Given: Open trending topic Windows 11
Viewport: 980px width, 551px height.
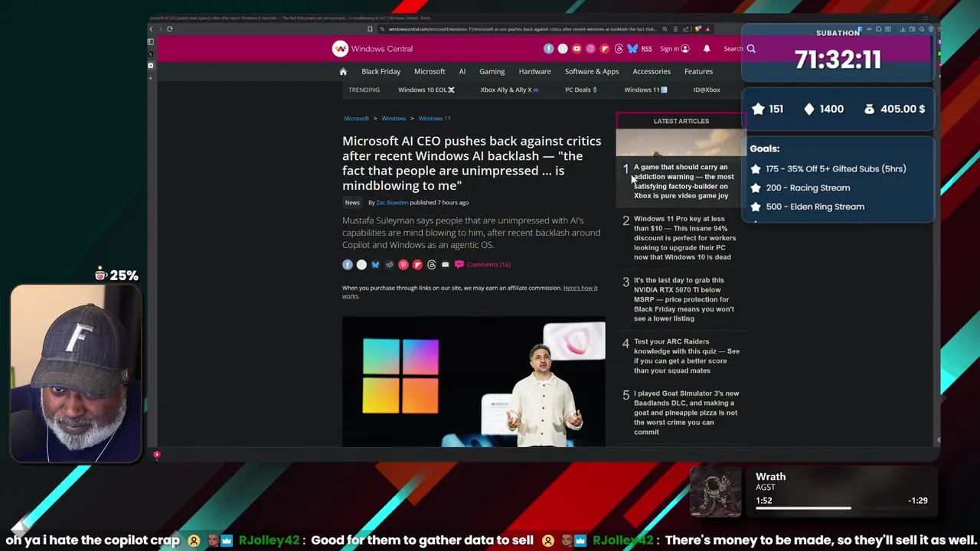Looking at the screenshot, I should pyautogui.click(x=645, y=90).
